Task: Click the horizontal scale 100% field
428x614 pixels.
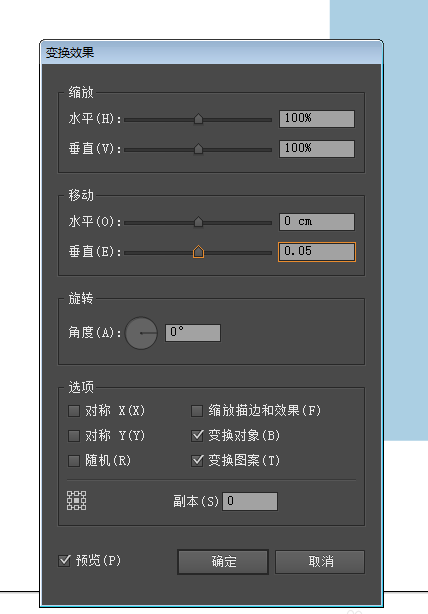Action: pyautogui.click(x=317, y=119)
